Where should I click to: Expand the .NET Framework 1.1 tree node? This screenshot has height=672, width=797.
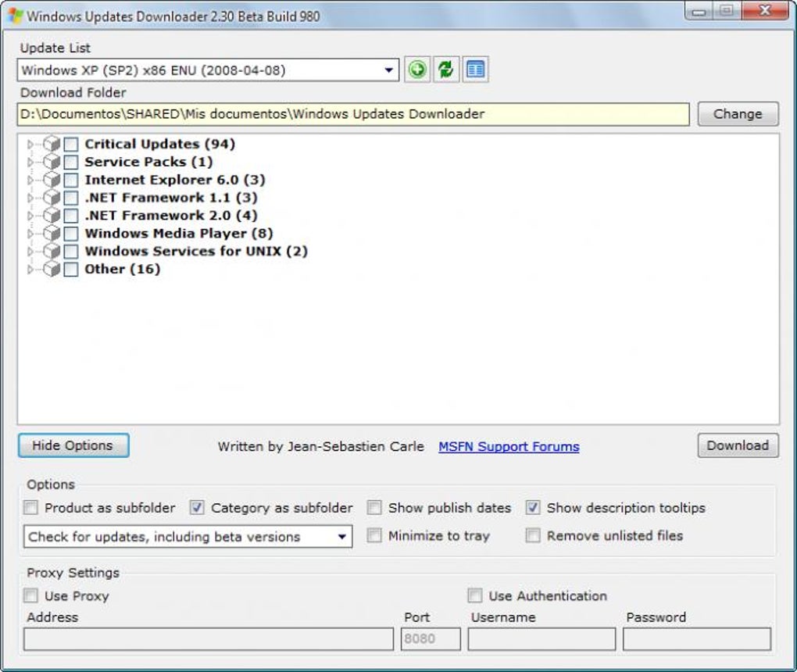[x=30, y=198]
